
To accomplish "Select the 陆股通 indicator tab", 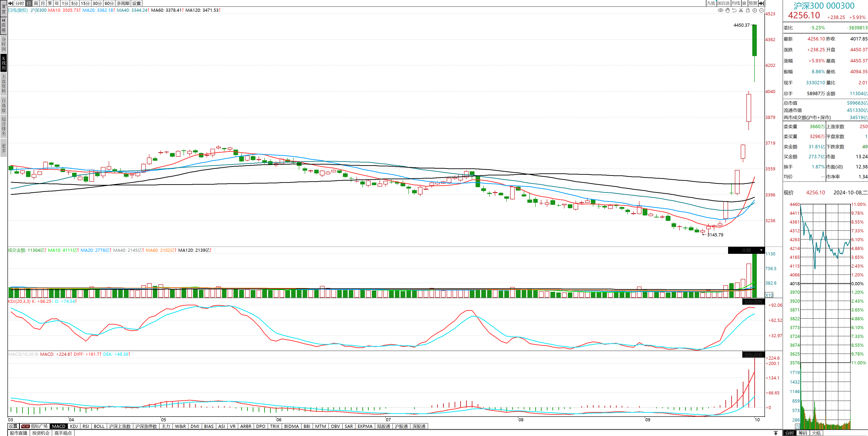I will pyautogui.click(x=383, y=426).
